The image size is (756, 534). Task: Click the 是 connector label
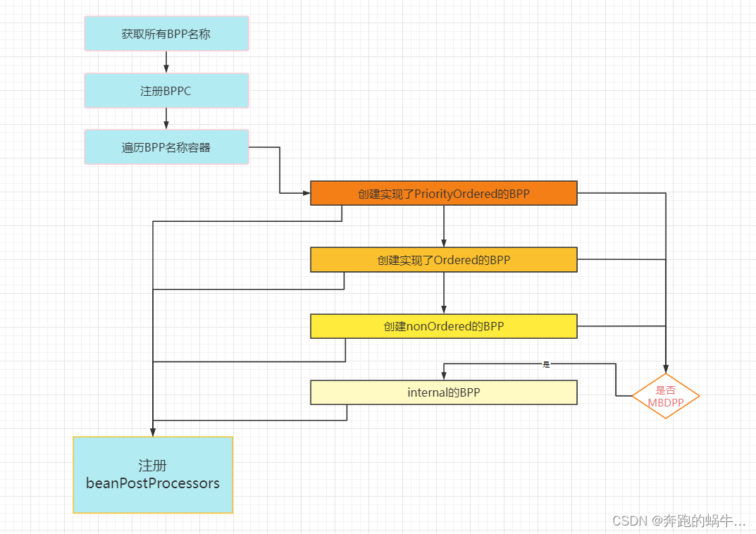[x=546, y=364]
